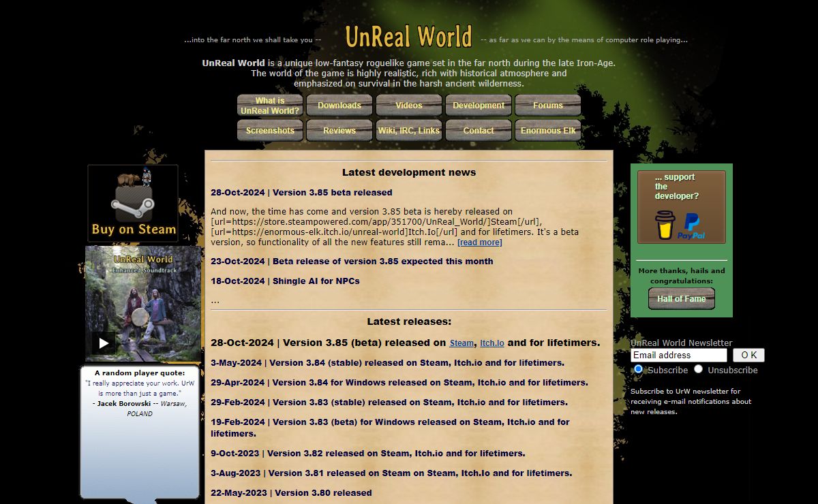Click the 9-Oct-2023 Version 3.82 entry
Image resolution: width=818 pixels, height=504 pixels.
coord(367,454)
